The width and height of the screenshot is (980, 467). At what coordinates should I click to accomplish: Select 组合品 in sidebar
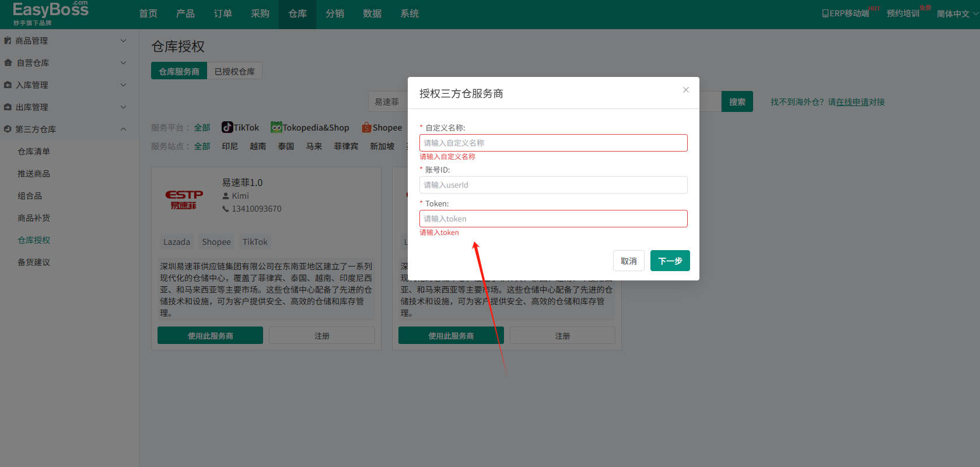coord(30,196)
